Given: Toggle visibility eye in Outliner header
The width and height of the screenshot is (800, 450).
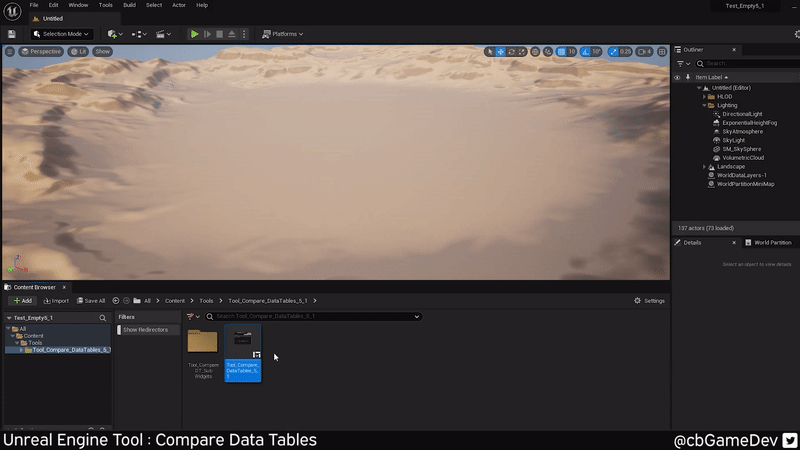Looking at the screenshot, I should [x=677, y=77].
